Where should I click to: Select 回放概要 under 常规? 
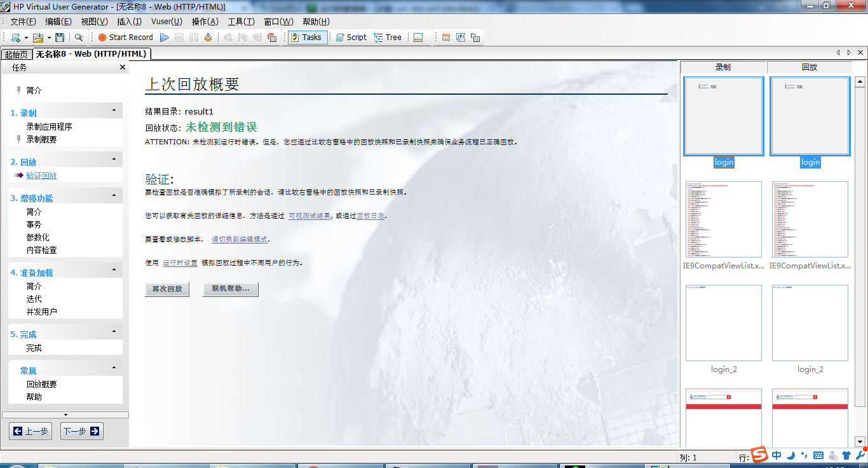42,384
